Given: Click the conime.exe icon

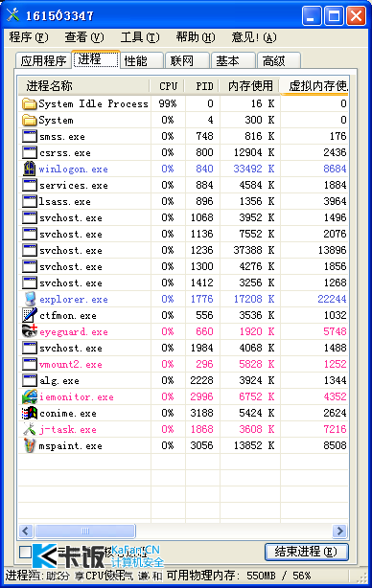Looking at the screenshot, I should pos(30,413).
